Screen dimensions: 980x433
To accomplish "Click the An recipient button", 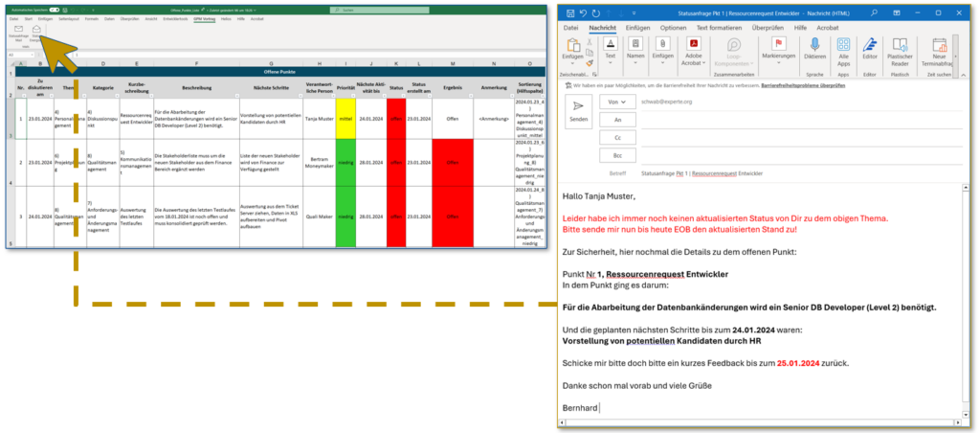I will pos(617,119).
